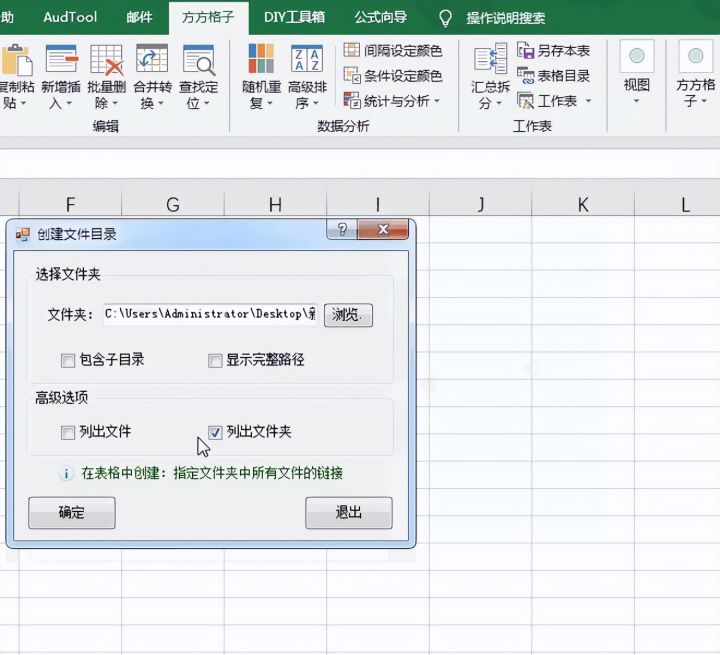Open the 高级排序 advanced sort icon
Screen dimensions: 720x655
tap(307, 59)
